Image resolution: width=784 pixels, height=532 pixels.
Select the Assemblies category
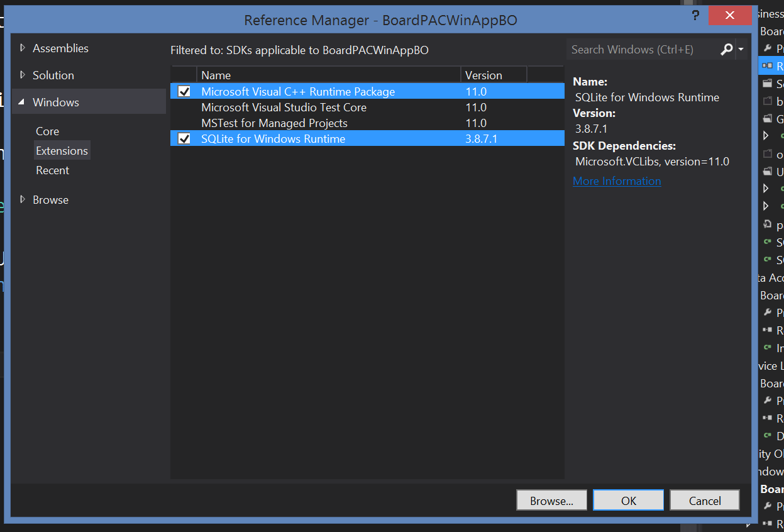tap(60, 48)
